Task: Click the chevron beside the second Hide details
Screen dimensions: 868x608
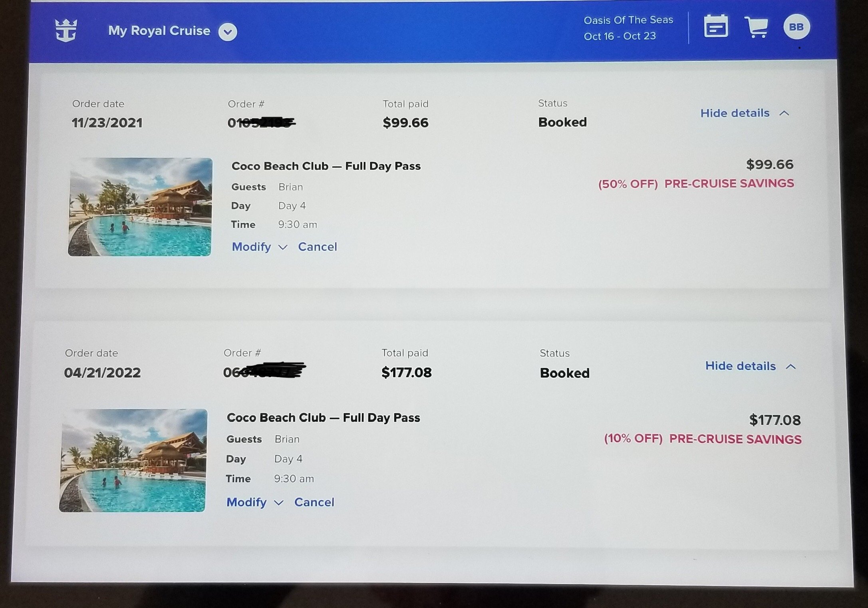Action: [791, 366]
